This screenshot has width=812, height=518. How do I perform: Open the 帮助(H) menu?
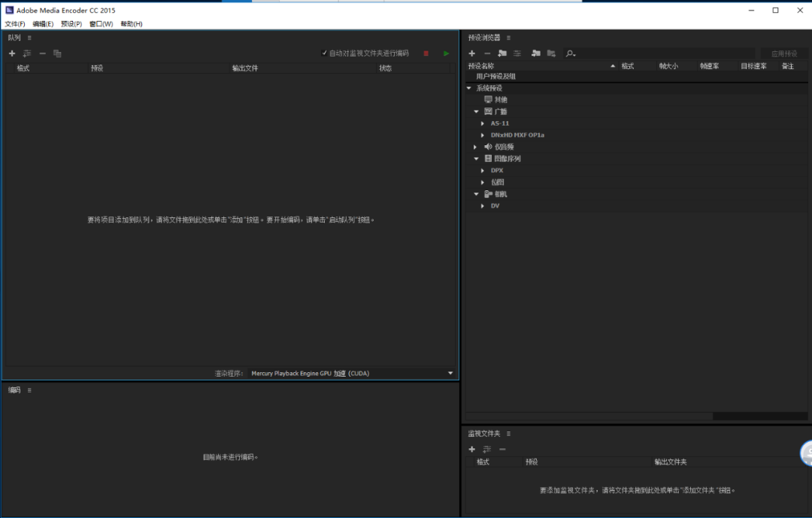coord(132,24)
